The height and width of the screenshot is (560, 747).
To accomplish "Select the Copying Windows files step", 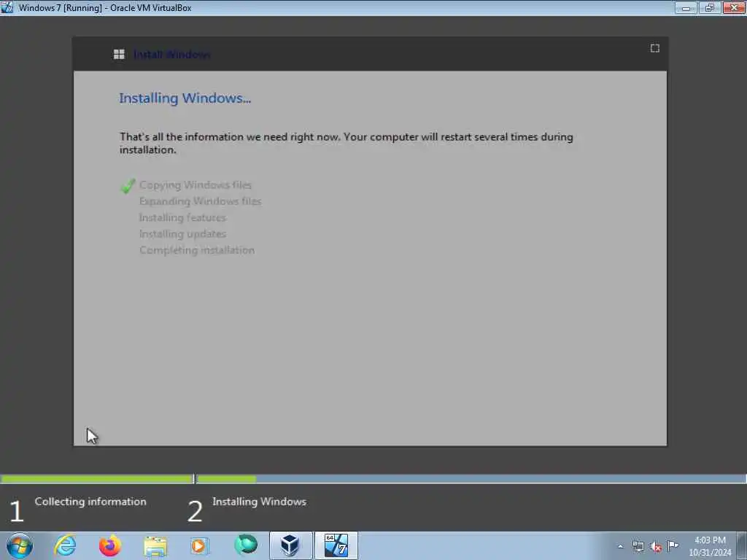I will coord(196,184).
